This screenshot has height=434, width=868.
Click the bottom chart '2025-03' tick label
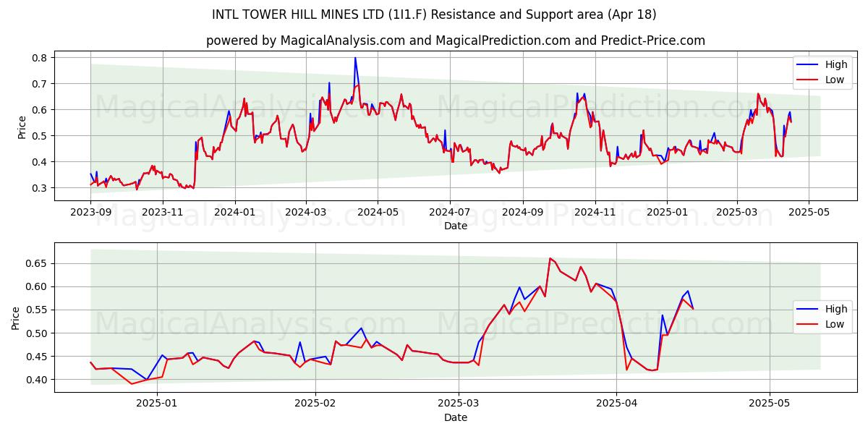tap(459, 404)
